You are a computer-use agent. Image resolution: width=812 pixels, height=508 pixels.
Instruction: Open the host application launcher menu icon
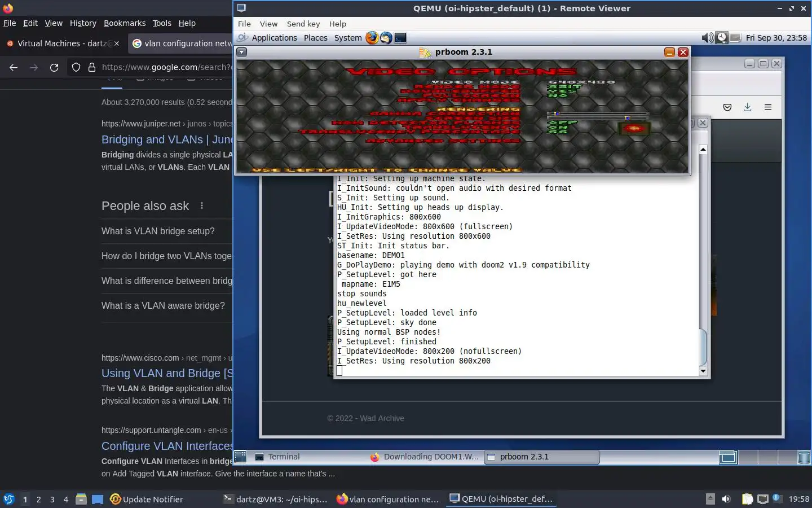(x=8, y=499)
